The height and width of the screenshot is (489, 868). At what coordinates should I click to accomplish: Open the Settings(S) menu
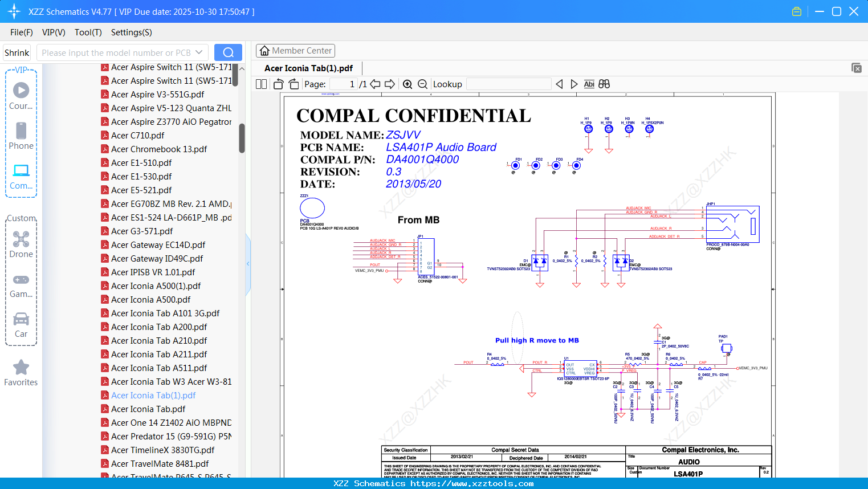131,32
